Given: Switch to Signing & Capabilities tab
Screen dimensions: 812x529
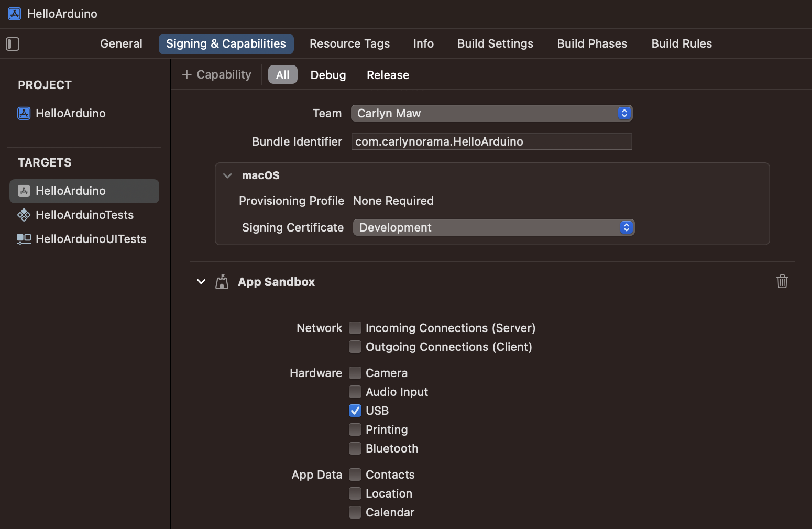Looking at the screenshot, I should [226, 44].
